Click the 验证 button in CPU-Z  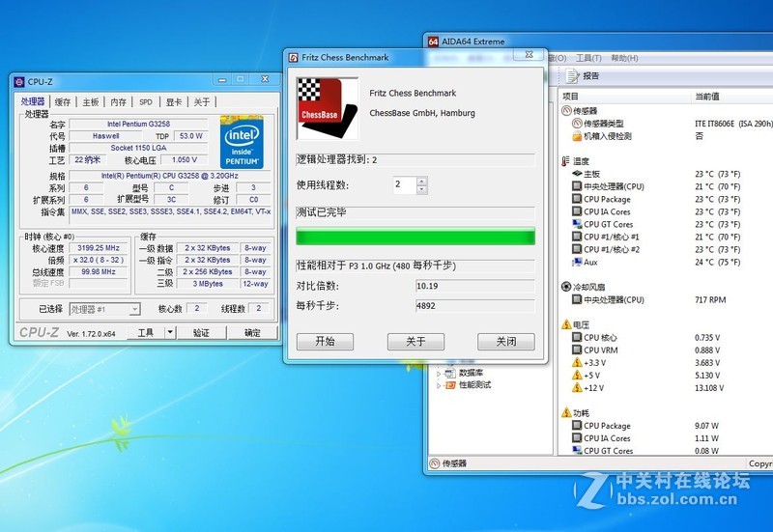coord(201,333)
